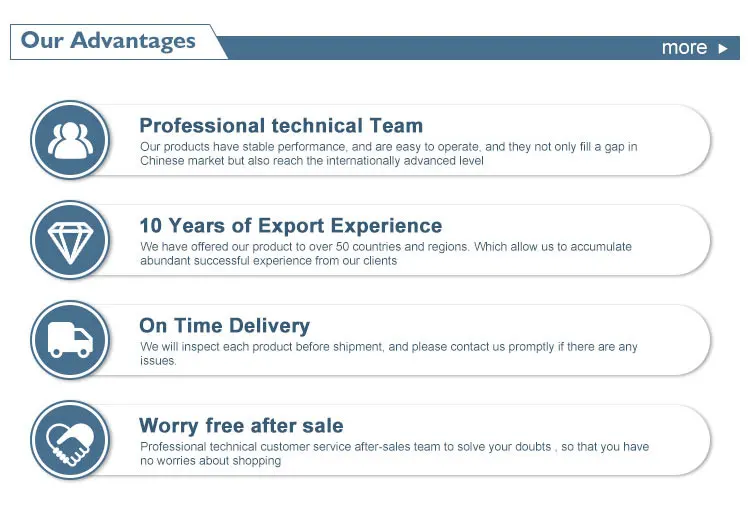Click the word 'issues.' under On Time Delivery
Image resolution: width=750 pixels, height=505 pixels.
(x=158, y=360)
